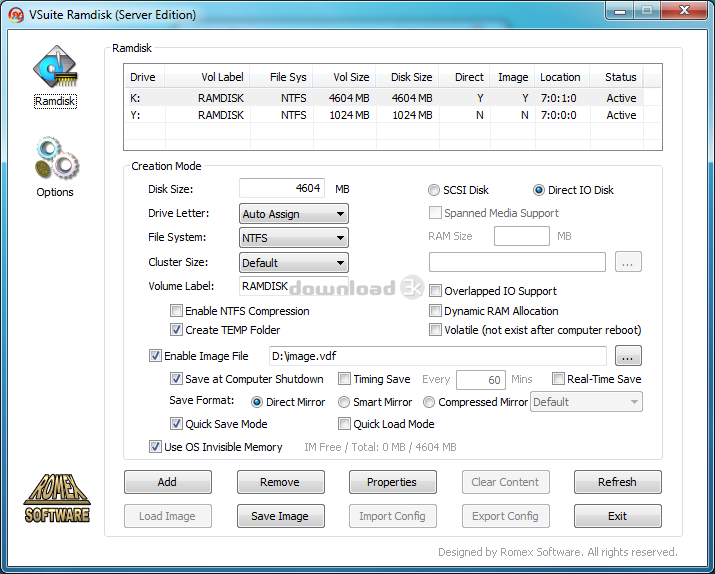
Task: Expand the Cluster Size dropdown
Action: [294, 263]
